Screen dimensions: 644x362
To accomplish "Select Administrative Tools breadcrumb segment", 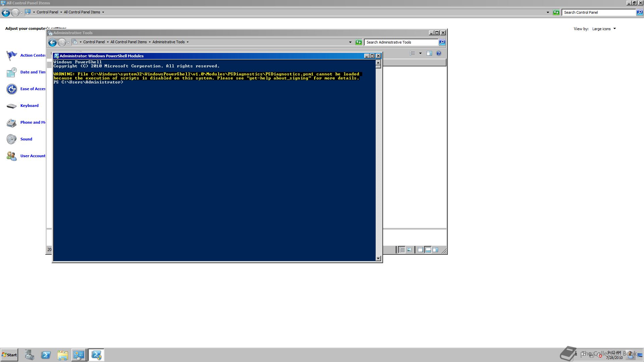I will tap(168, 42).
